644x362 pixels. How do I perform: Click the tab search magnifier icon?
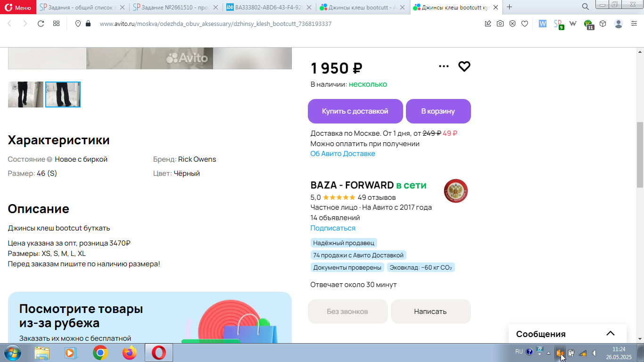point(586,7)
